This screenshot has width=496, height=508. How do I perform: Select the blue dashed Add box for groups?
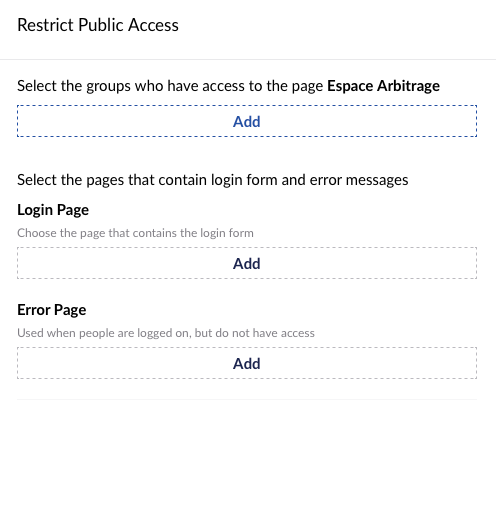[x=247, y=121]
